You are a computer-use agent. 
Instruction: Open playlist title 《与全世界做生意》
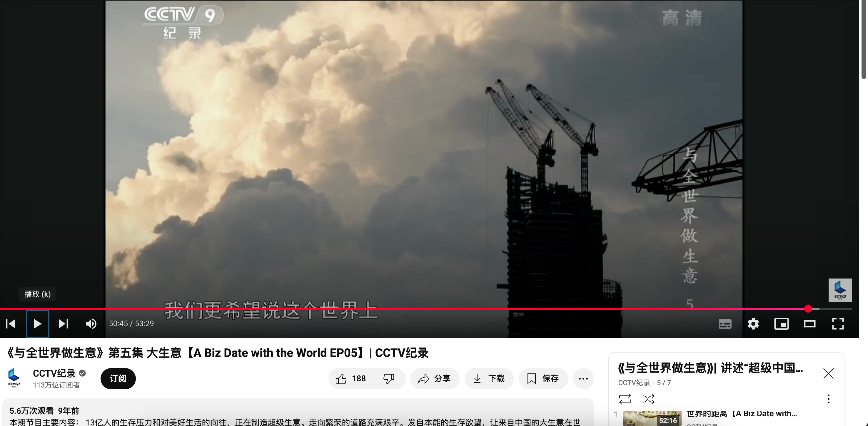(711, 368)
